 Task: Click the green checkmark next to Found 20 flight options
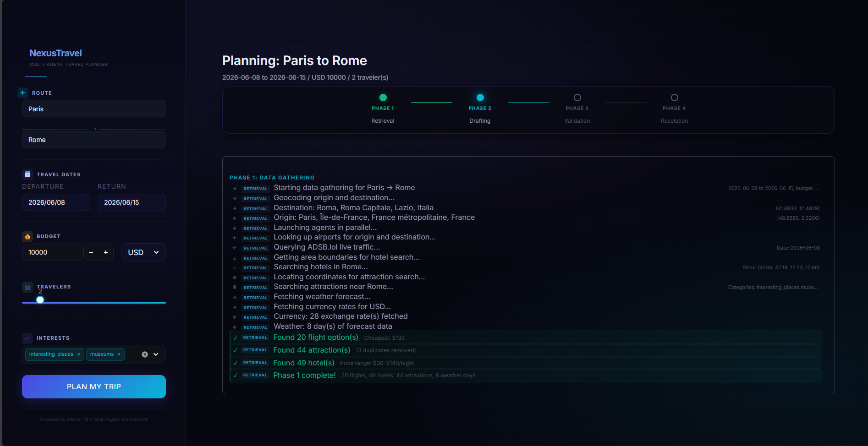[235, 337]
